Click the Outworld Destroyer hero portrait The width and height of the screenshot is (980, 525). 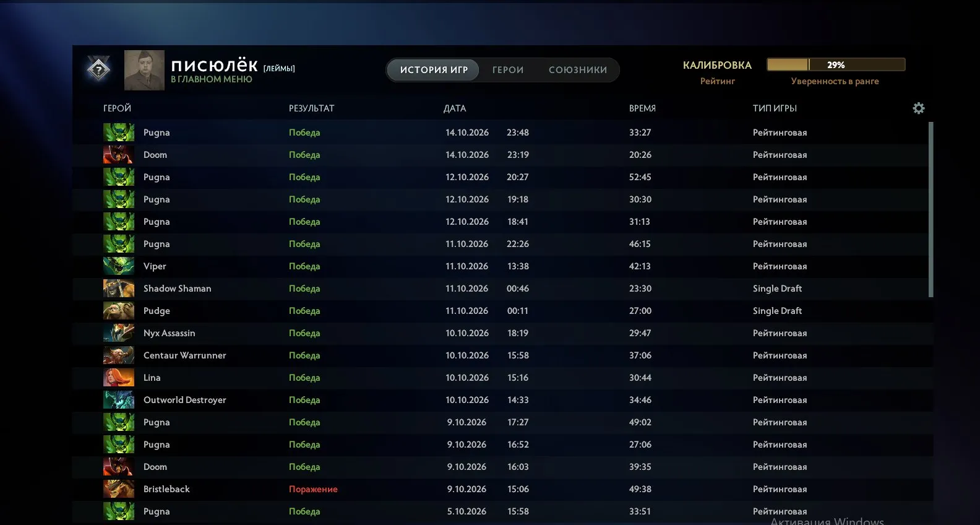tap(119, 400)
